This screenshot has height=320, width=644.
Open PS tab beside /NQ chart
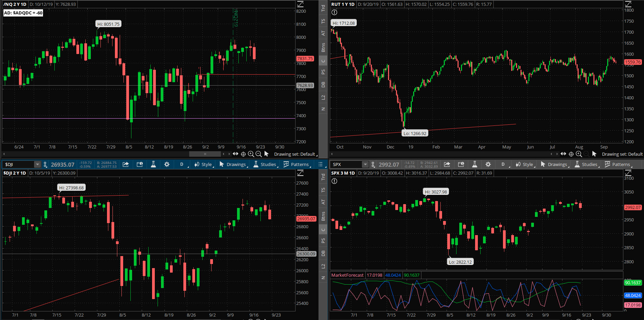tap(323, 72)
